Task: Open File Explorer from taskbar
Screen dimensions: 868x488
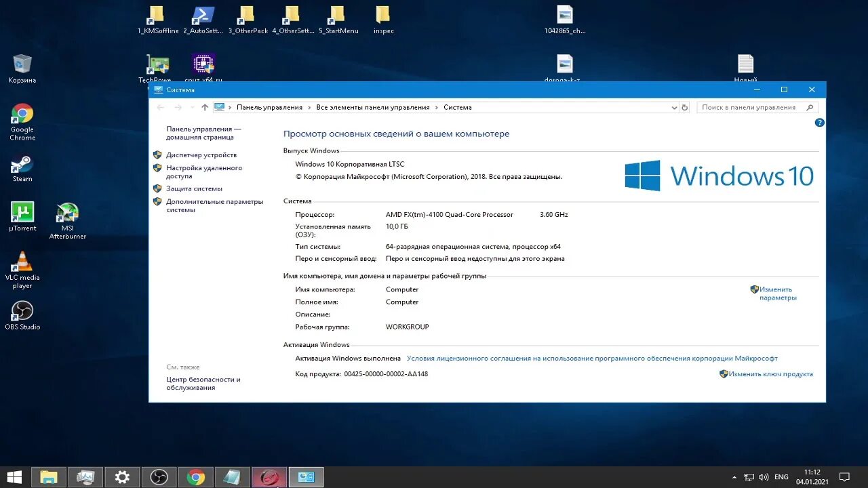Action: pyautogui.click(x=49, y=477)
